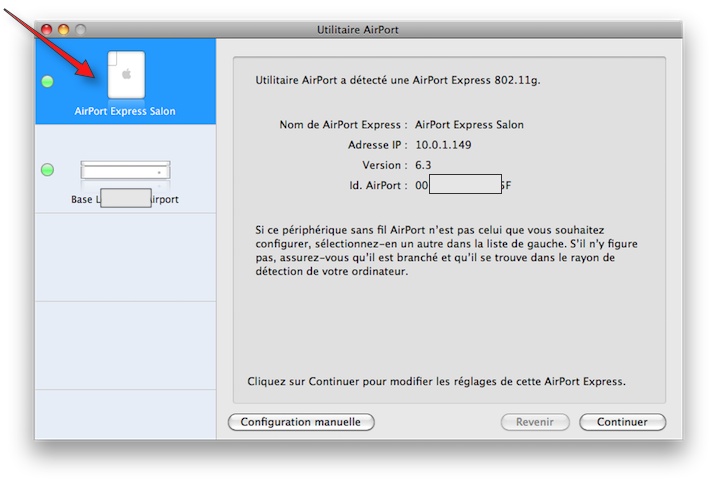Viewport: 714px width, 484px height.
Task: Click the Version value 6.3
Action: (423, 165)
